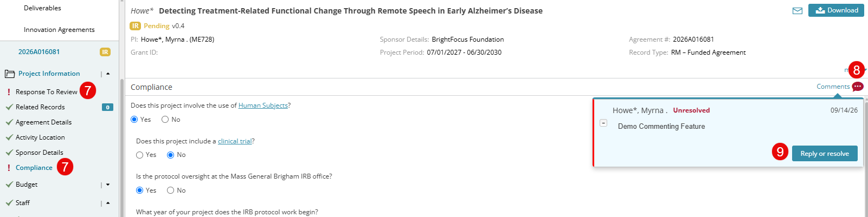Viewport: 868px width, 217px height.
Task: Collapse the Project Information section arrow
Action: pos(108,74)
